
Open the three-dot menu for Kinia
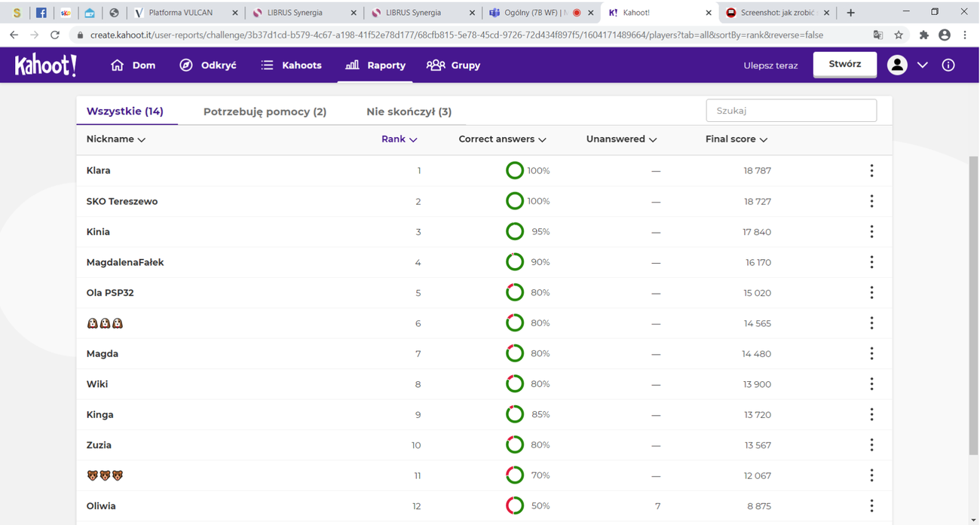click(x=871, y=232)
